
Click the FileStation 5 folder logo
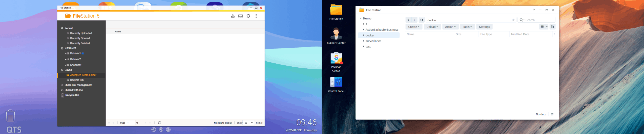point(68,16)
